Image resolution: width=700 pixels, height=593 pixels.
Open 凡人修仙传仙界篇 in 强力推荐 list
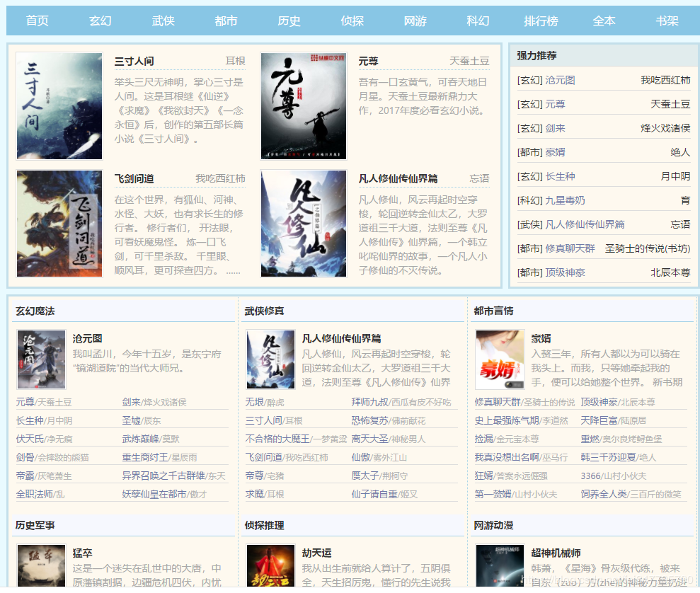pos(585,224)
